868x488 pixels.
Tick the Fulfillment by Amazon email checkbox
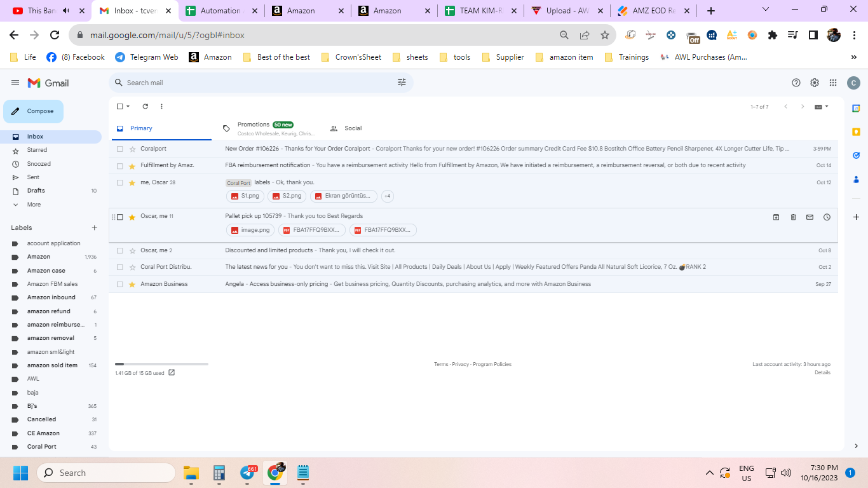[119, 166]
